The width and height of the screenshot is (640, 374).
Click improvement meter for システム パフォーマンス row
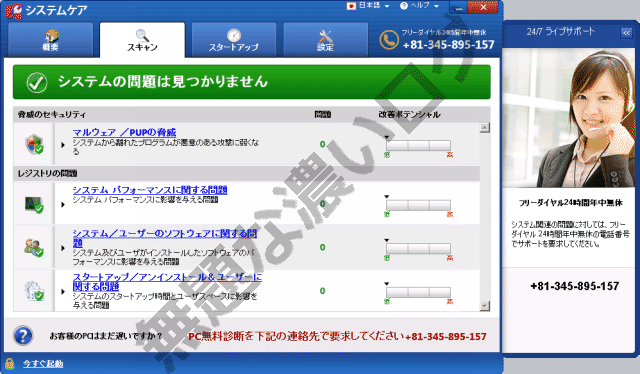click(418, 205)
